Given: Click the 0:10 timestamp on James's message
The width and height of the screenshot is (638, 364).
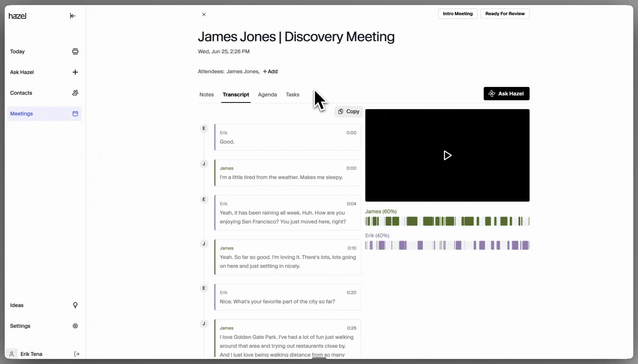Looking at the screenshot, I should pos(352,248).
